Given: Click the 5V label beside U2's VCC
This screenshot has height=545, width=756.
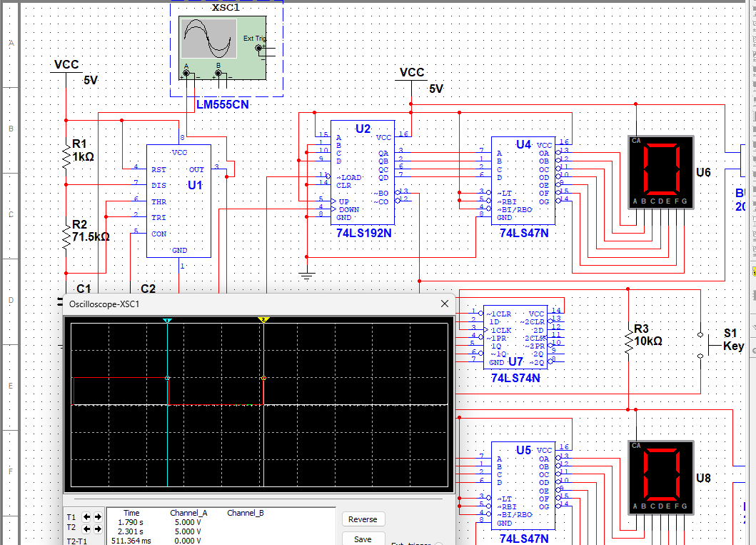Looking at the screenshot, I should click(436, 89).
